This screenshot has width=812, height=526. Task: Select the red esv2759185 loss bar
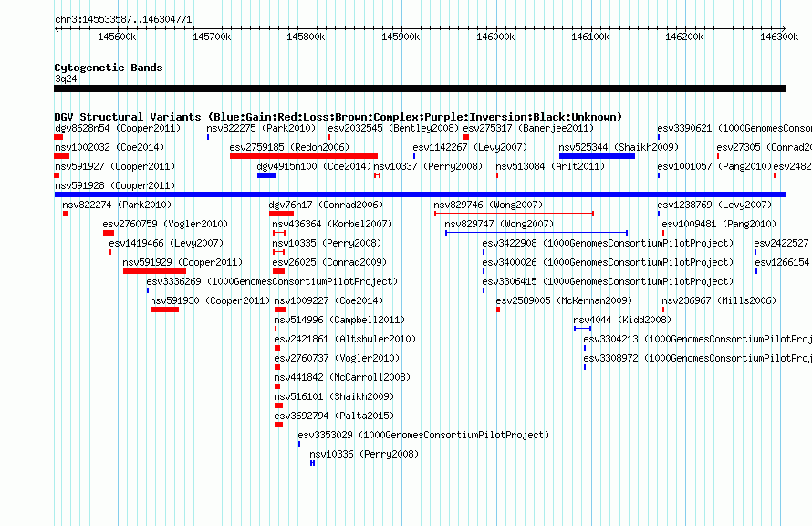coord(304,156)
